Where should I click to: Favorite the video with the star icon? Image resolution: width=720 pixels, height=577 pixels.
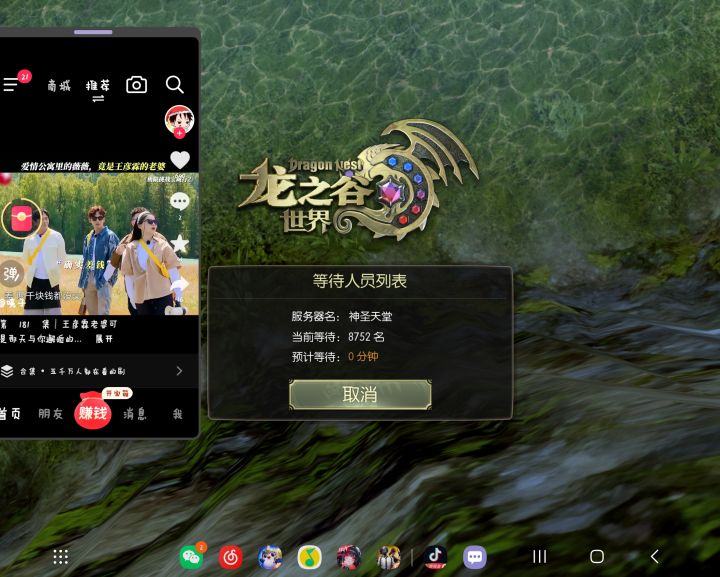click(x=180, y=244)
